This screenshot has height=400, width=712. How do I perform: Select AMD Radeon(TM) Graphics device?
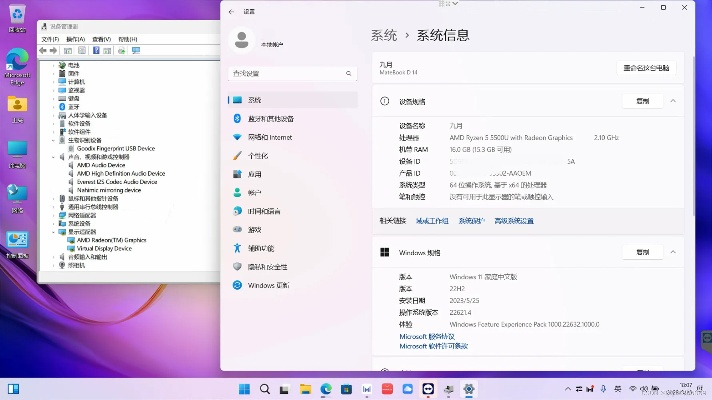pos(111,240)
